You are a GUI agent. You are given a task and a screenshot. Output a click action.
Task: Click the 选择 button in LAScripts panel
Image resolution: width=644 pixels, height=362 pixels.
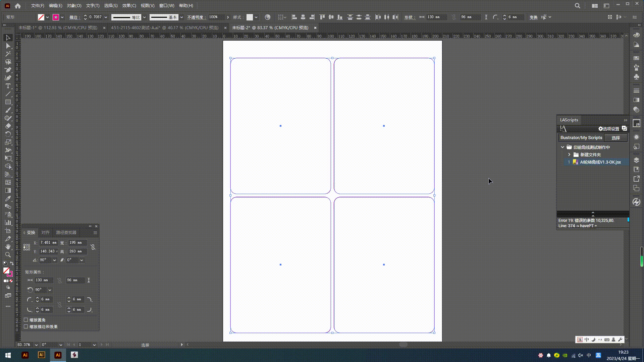pyautogui.click(x=615, y=138)
